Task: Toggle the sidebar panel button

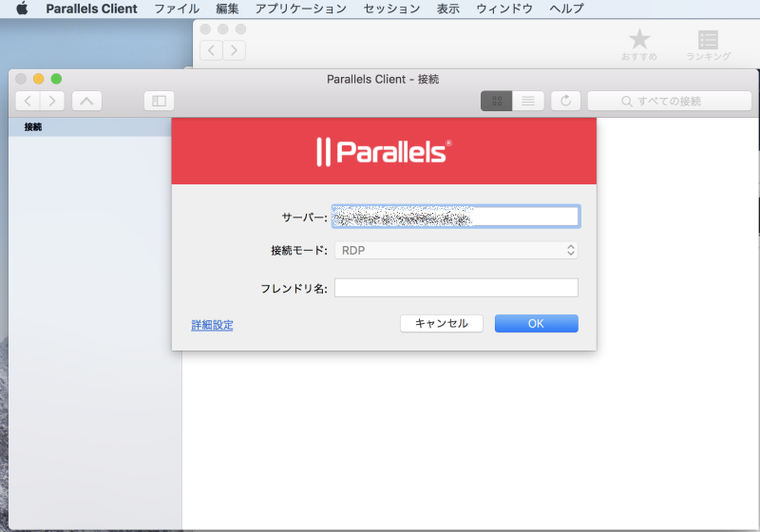Action: [159, 101]
